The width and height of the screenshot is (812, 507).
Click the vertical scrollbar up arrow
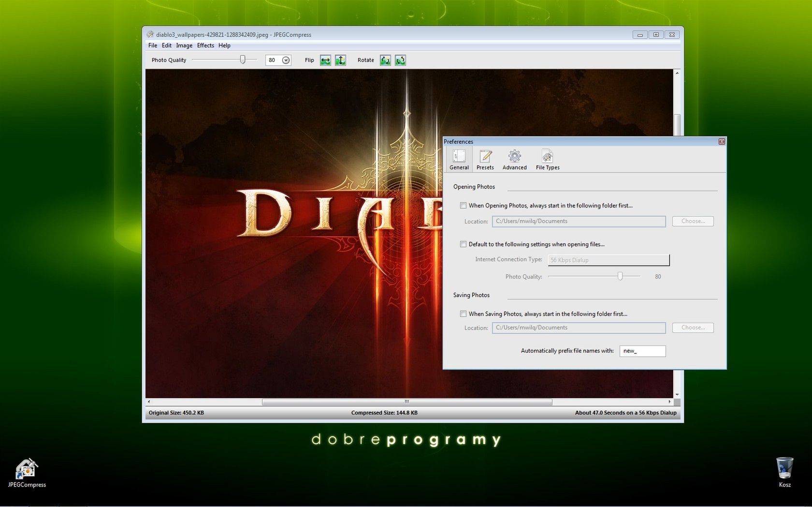pos(677,73)
